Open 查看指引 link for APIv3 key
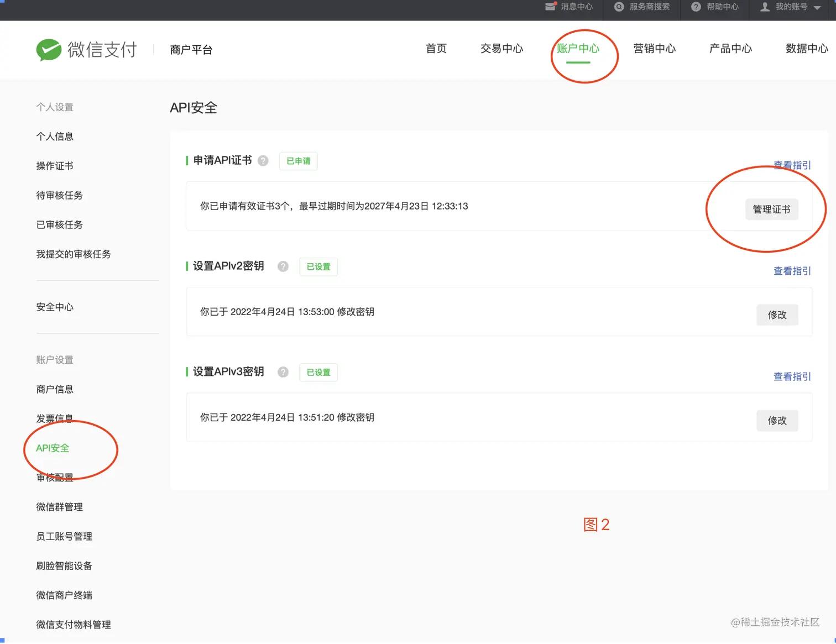The height and width of the screenshot is (644, 836). [x=792, y=376]
